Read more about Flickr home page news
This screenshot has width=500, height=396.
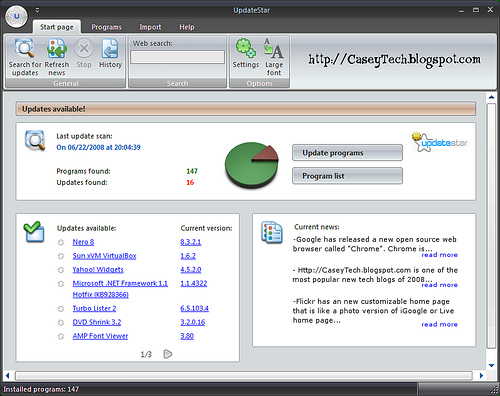[x=439, y=324]
